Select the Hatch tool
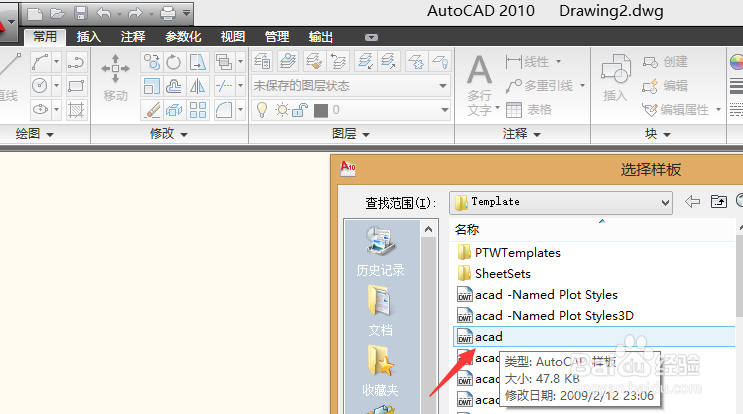This screenshot has height=414, width=743. coord(76,110)
